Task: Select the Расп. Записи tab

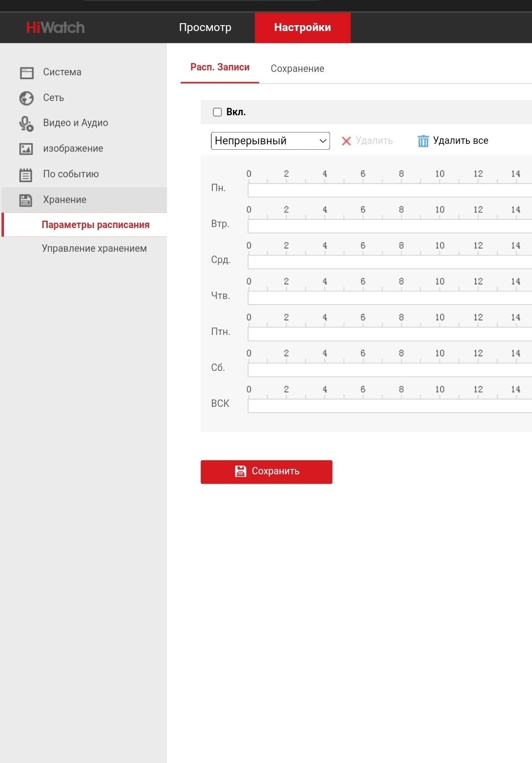Action: point(220,67)
